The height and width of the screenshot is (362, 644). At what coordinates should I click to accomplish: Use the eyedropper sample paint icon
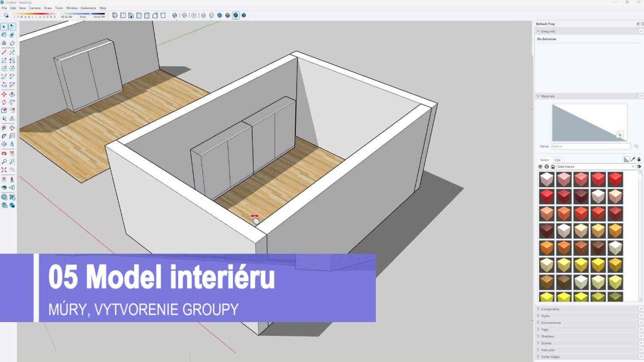[633, 160]
